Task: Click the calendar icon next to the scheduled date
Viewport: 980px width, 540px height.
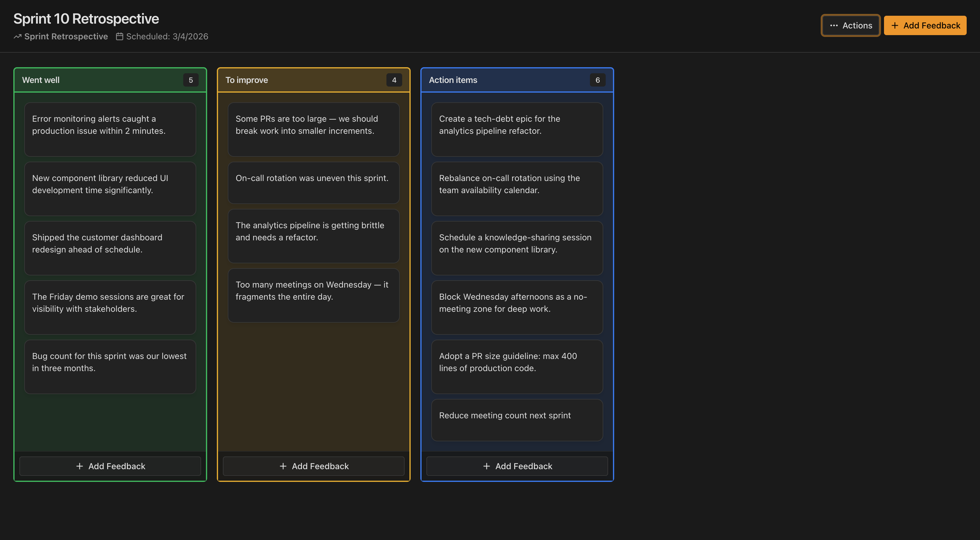Action: (x=120, y=36)
